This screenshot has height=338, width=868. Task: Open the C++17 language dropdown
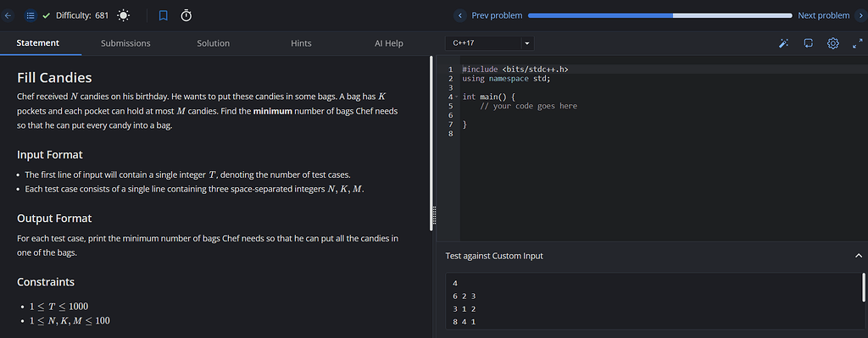coord(489,43)
